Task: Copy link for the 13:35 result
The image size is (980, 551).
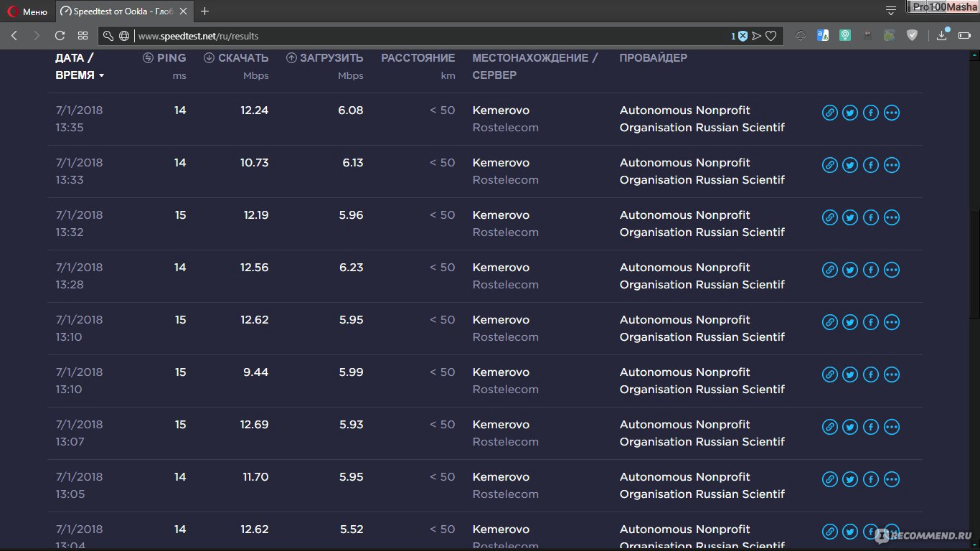Action: coord(830,113)
